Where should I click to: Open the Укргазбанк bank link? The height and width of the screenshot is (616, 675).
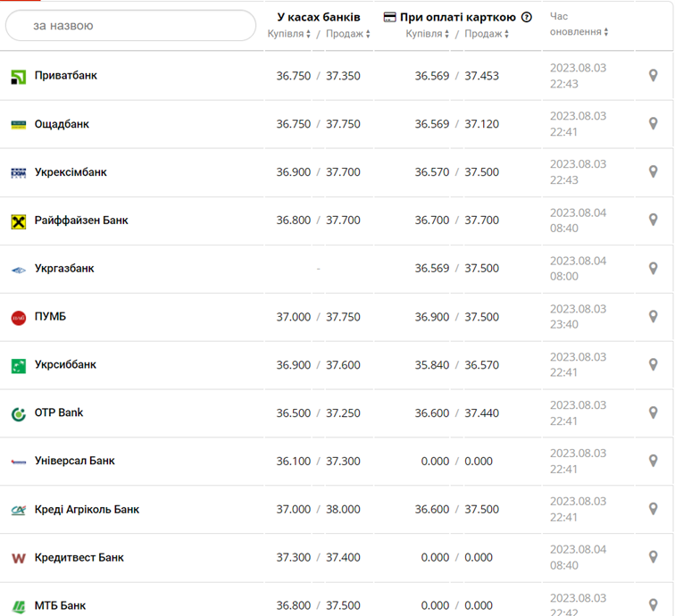[x=64, y=269]
